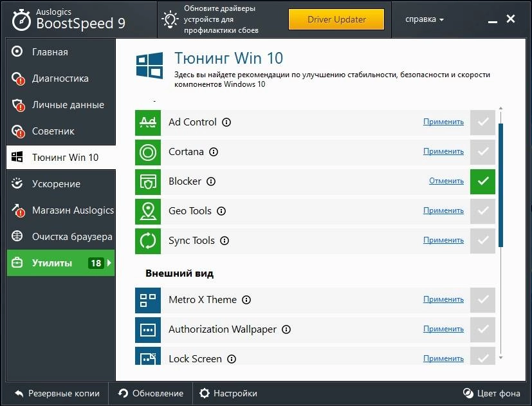Show info for Sync Tools
The image size is (532, 406).
pyautogui.click(x=225, y=241)
